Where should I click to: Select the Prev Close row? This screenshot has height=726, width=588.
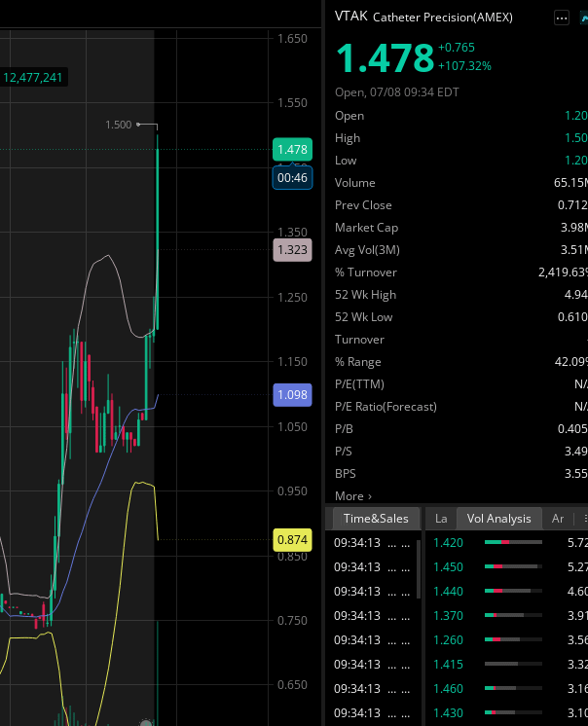coord(461,205)
